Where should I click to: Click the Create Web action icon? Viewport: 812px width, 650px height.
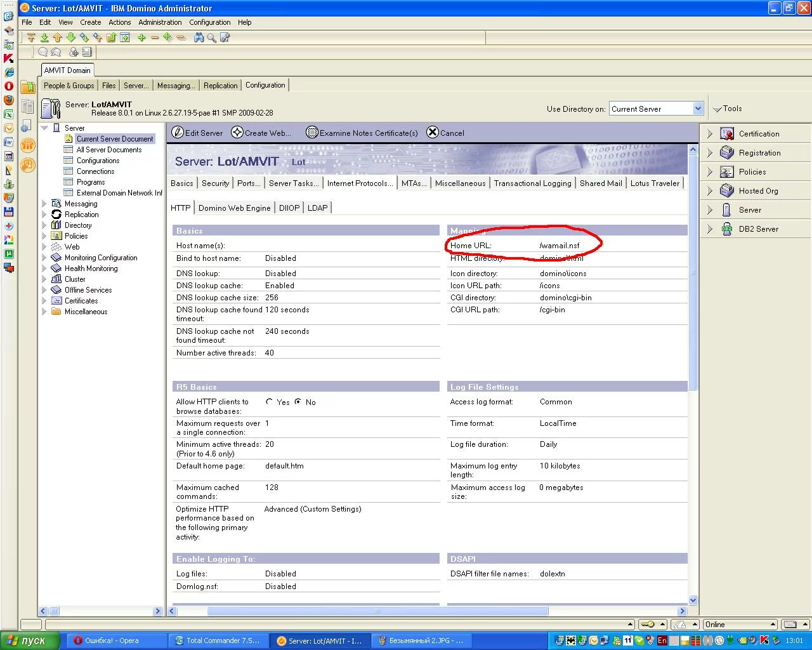click(x=237, y=133)
